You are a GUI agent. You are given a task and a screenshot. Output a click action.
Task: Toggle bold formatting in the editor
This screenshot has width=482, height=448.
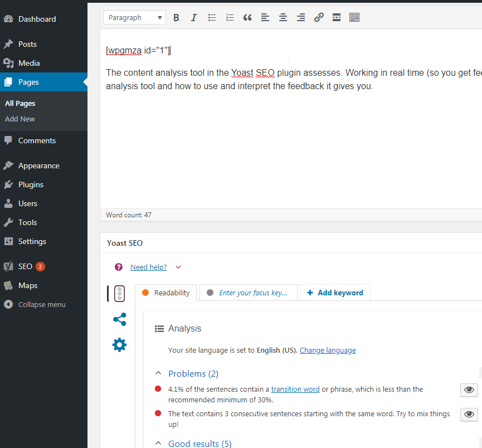point(176,17)
